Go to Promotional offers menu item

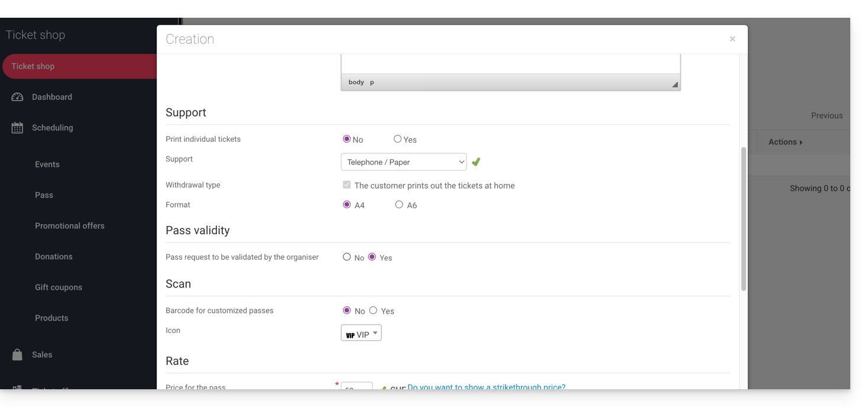pyautogui.click(x=70, y=226)
